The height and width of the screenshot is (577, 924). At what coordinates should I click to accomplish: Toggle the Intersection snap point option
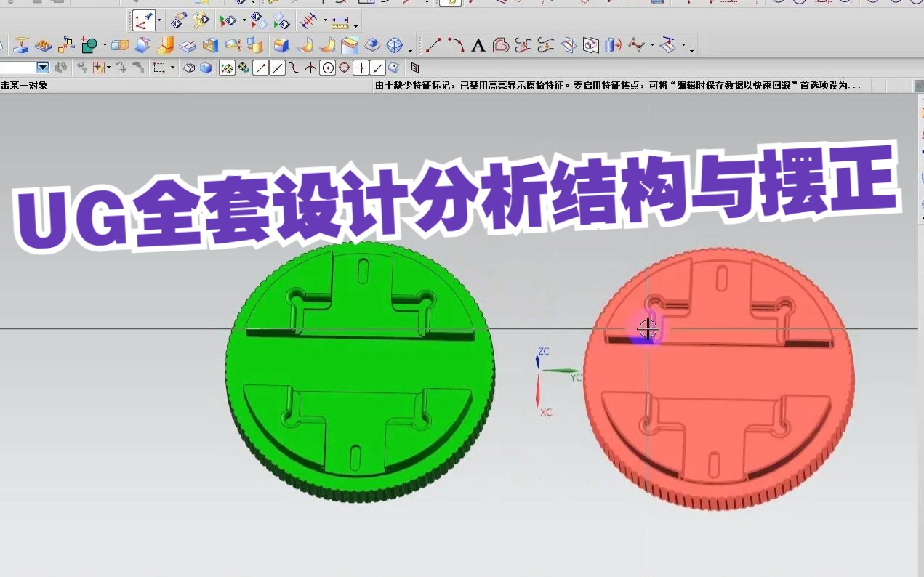(309, 69)
